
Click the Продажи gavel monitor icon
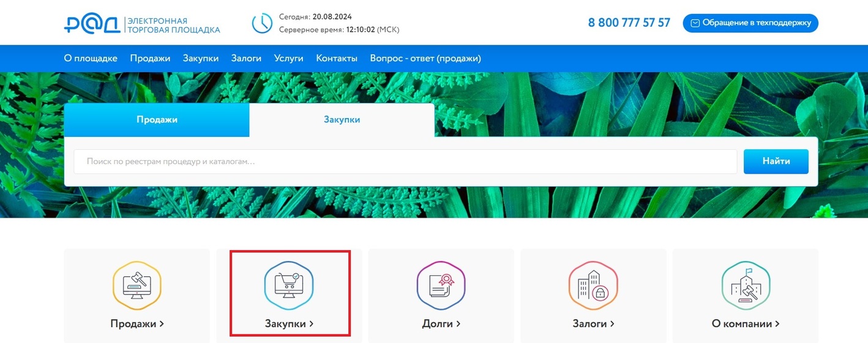coord(137,286)
